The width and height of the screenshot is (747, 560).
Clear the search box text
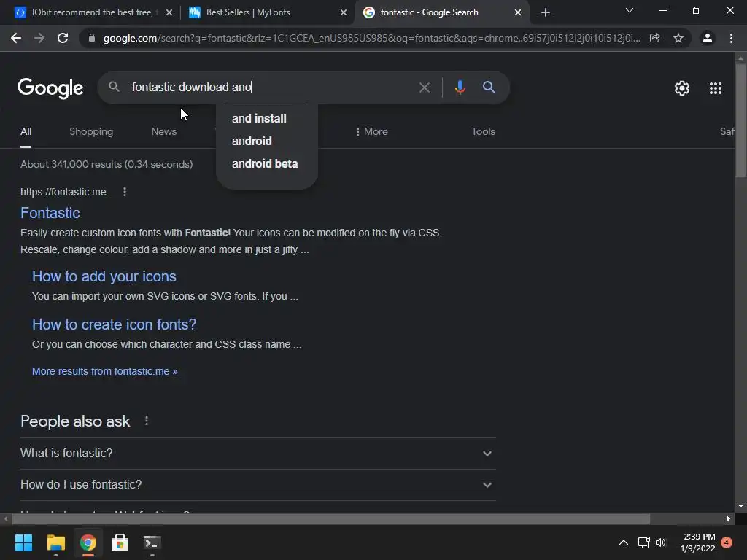pos(425,87)
